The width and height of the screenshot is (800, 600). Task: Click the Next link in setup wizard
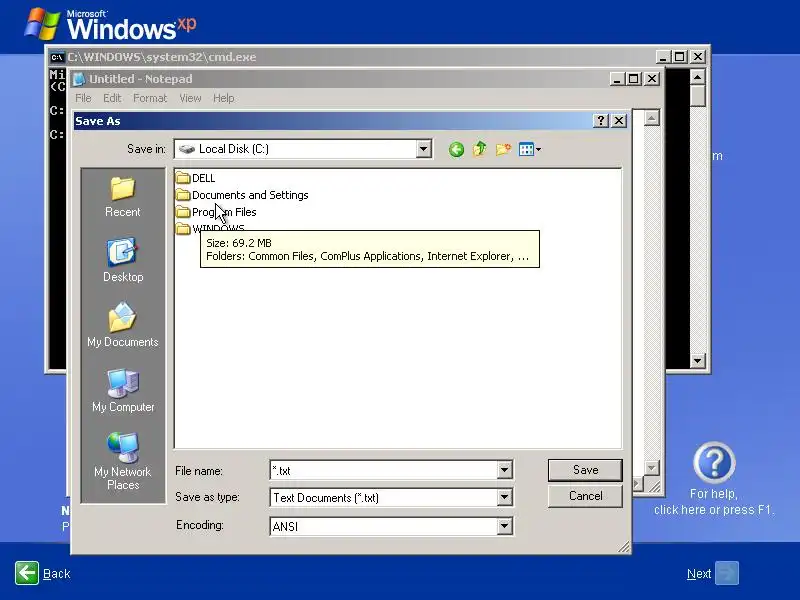tap(699, 574)
